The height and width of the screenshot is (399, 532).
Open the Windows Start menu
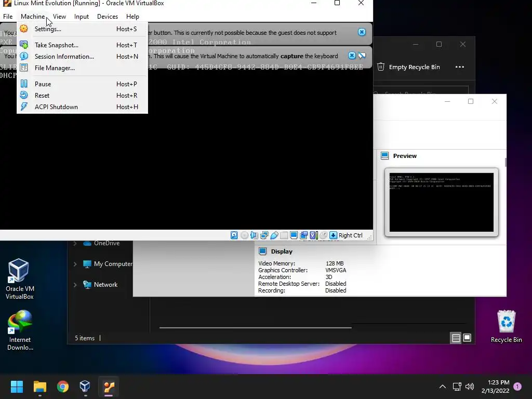tap(17, 387)
